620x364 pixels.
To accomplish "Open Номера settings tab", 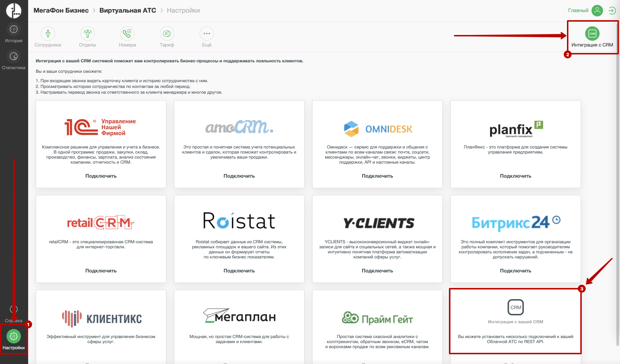I will pyautogui.click(x=127, y=37).
